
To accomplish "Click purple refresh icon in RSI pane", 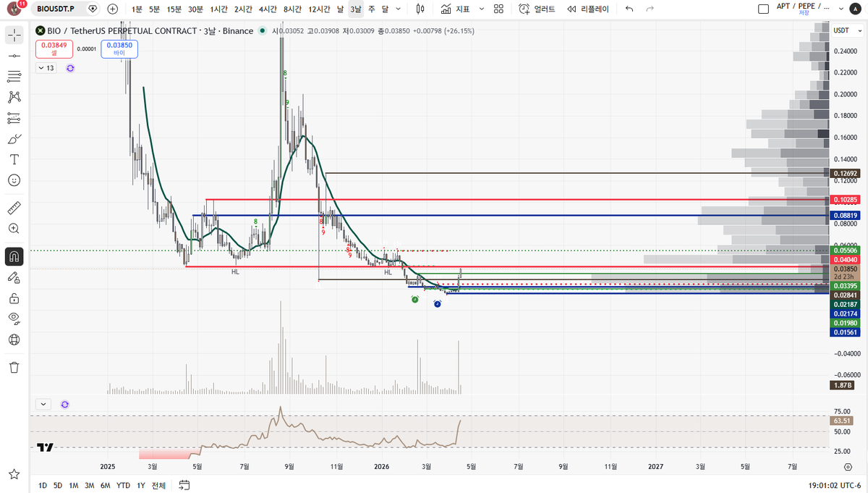I will tap(65, 404).
